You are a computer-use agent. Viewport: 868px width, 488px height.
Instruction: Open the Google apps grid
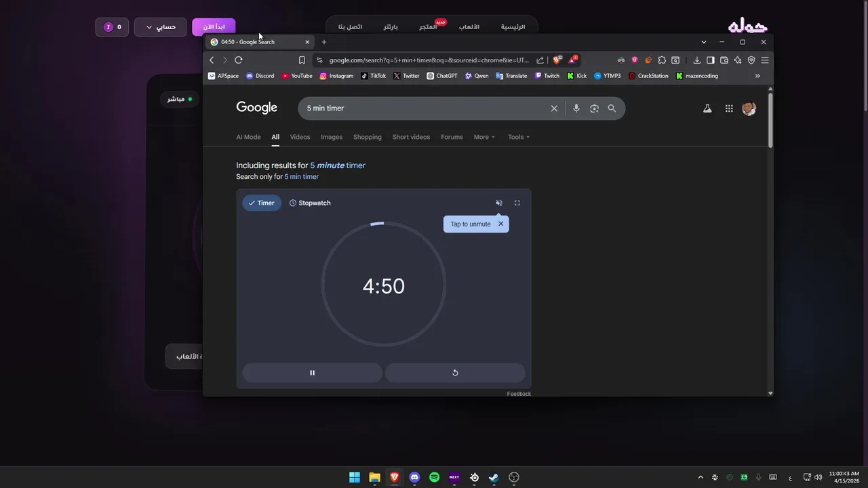(729, 108)
